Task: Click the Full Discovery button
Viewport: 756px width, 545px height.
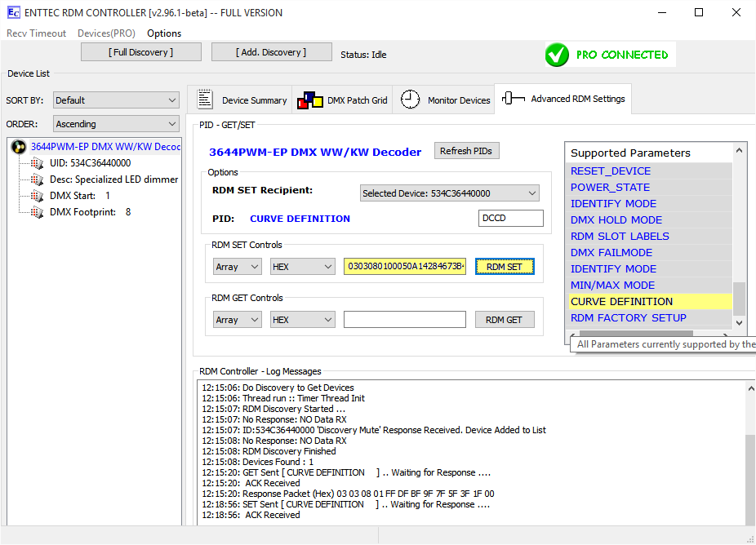Action: click(x=141, y=52)
